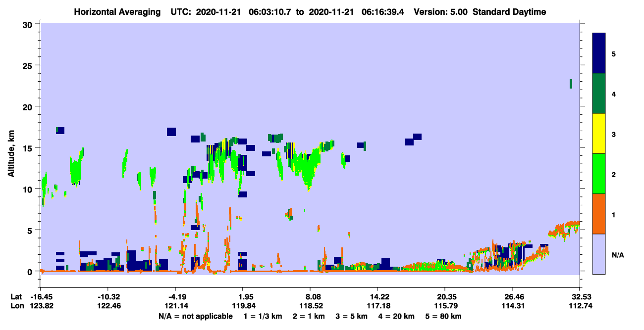Click the dark green color bar segment labeled 4

click(x=599, y=94)
